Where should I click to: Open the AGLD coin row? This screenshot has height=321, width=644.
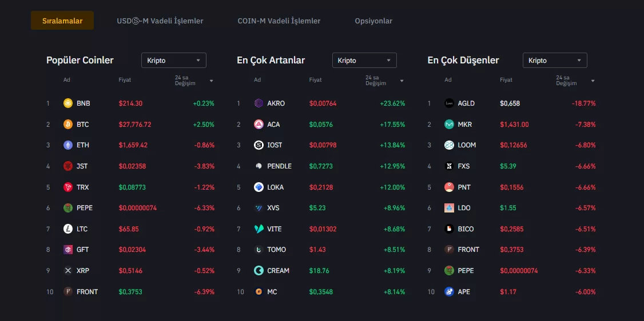tap(466, 103)
